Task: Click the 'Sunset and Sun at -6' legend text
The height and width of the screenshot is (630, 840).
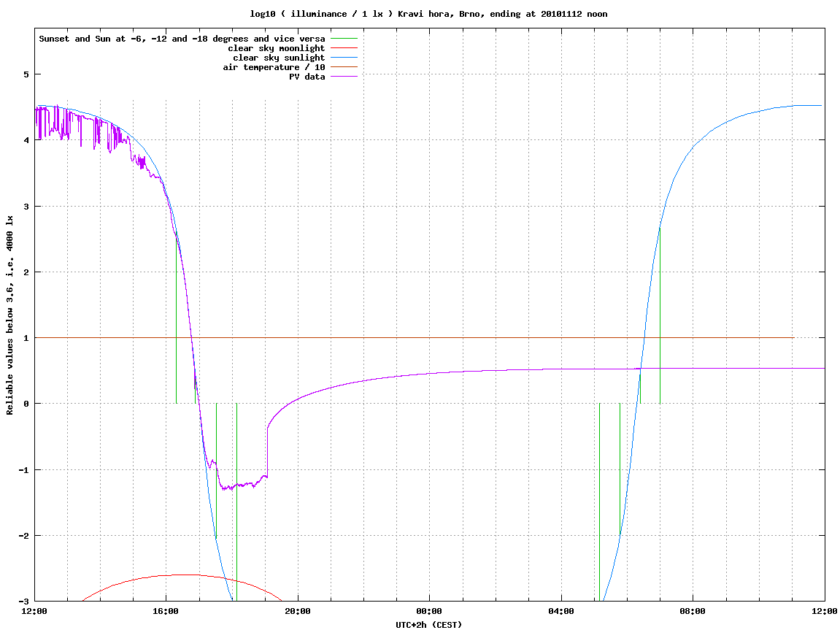Action: (182, 39)
